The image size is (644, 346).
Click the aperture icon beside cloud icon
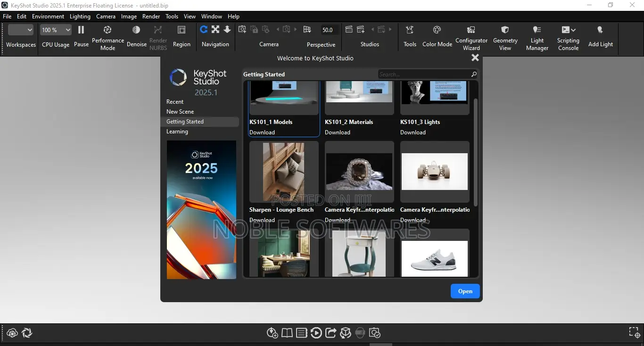[27, 333]
